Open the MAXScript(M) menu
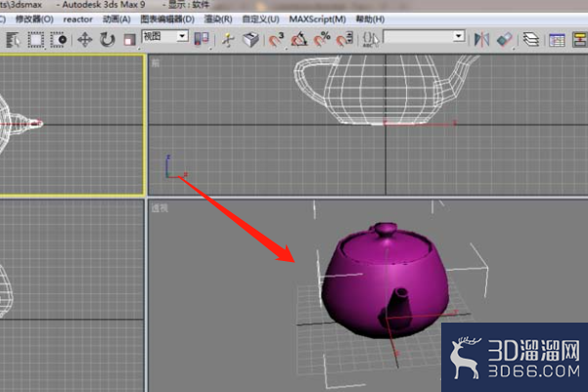 coord(318,20)
